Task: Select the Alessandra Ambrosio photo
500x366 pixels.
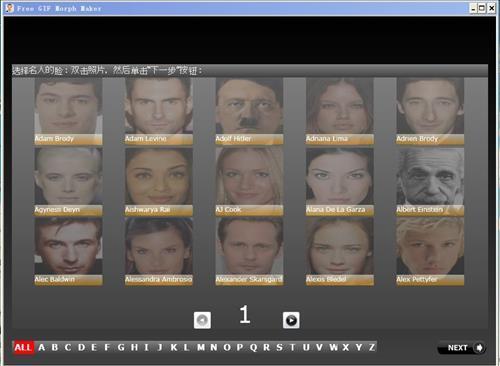Action: [x=159, y=252]
